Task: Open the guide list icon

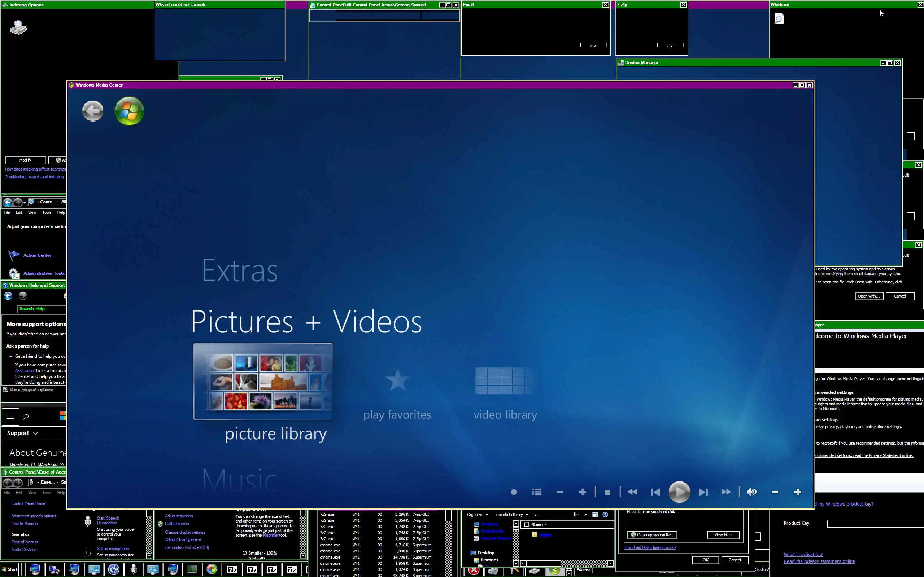Action: pyautogui.click(x=536, y=492)
